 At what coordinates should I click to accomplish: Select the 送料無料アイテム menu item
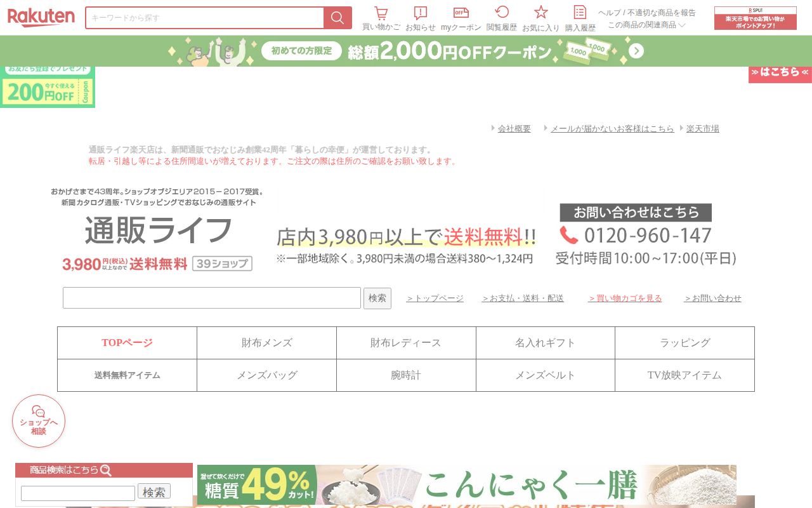[x=127, y=375]
